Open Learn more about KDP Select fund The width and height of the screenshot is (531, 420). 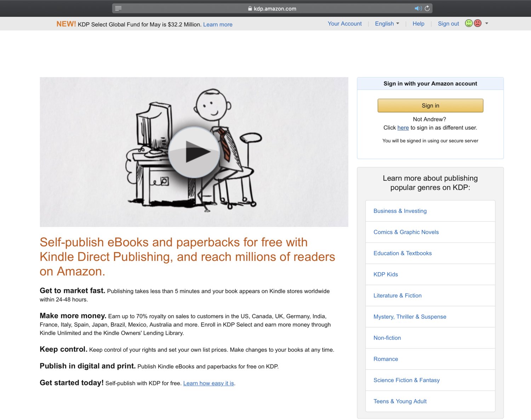[218, 24]
